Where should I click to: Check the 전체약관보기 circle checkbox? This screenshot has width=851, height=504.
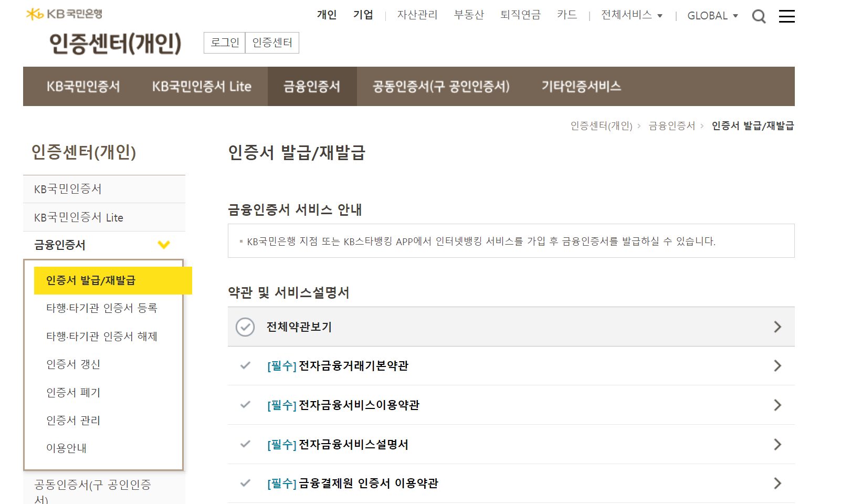coord(245,327)
